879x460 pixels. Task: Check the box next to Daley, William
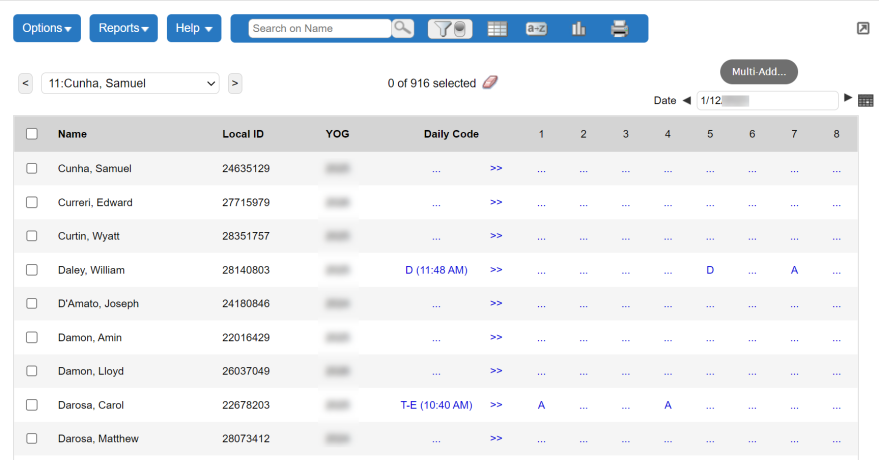[32, 270]
